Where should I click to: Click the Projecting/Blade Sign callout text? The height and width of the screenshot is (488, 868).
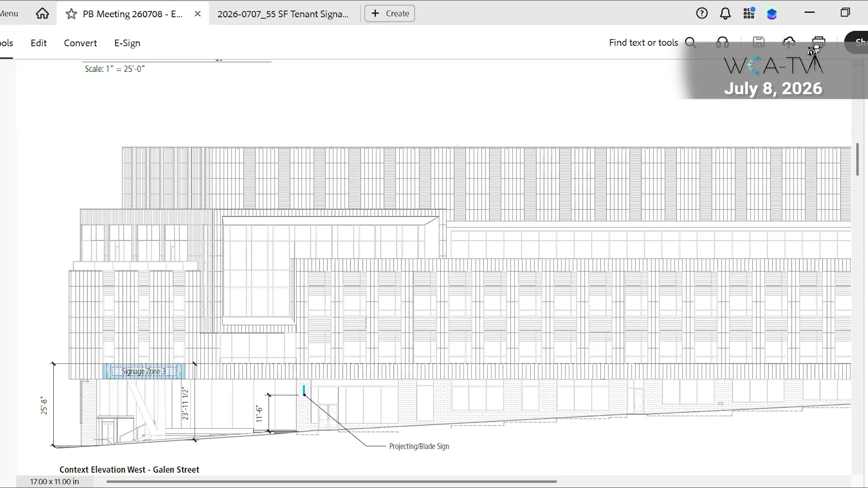pos(419,446)
